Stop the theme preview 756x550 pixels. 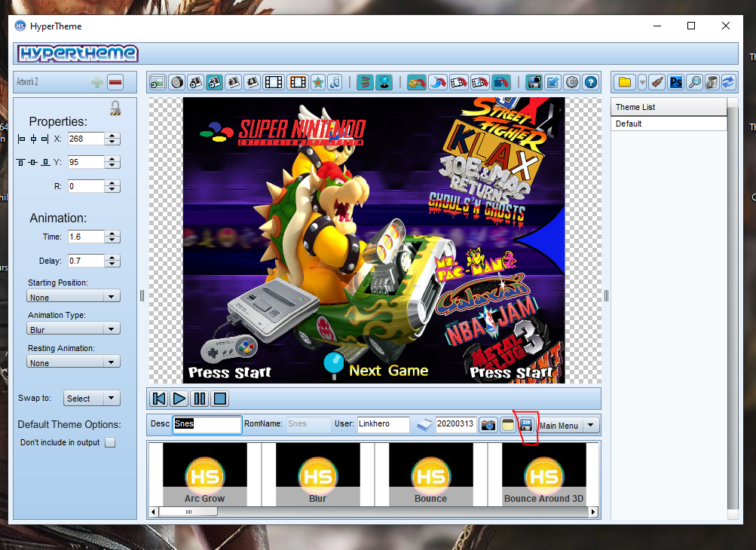[220, 399]
